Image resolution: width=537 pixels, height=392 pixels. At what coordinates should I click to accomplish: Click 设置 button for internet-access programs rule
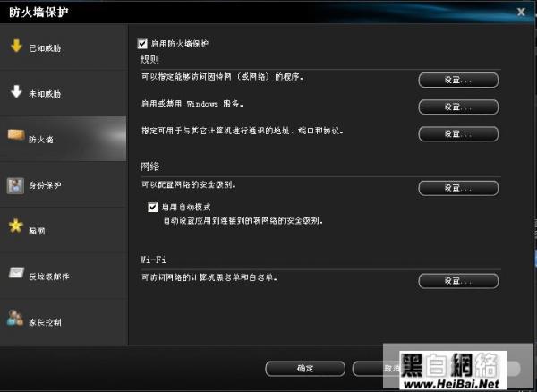[x=458, y=81]
